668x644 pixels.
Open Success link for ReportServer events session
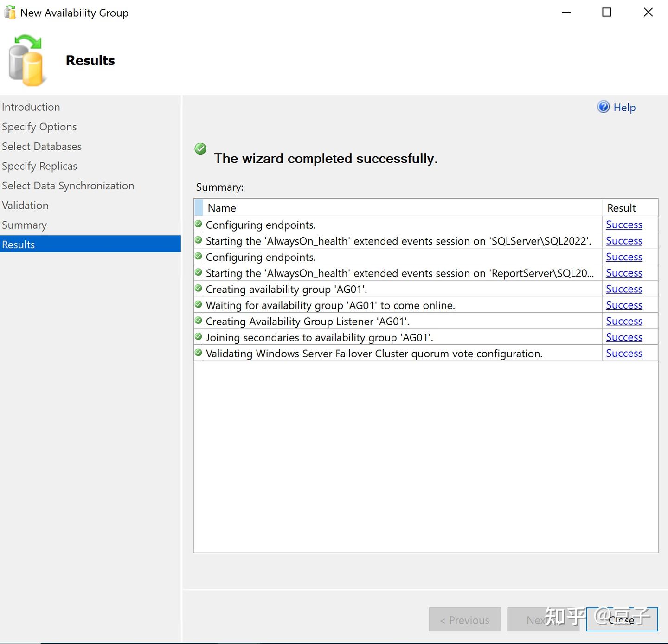point(624,273)
